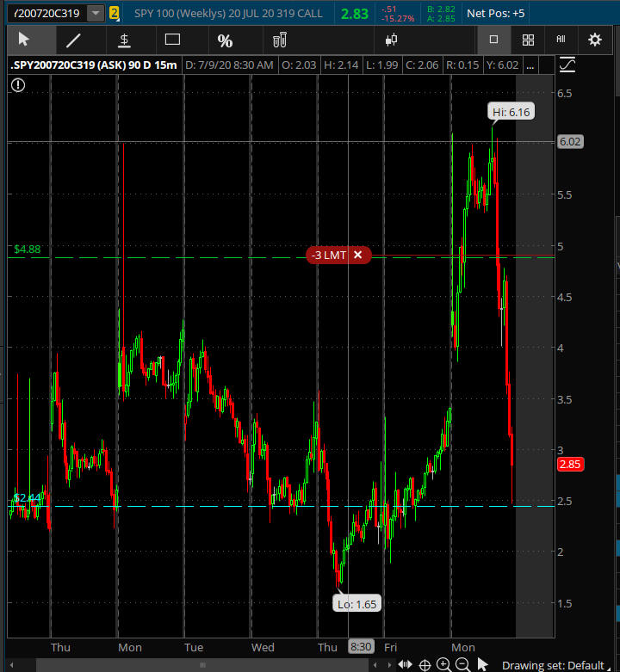Click the zoom in magnifier icon
Image resolution: width=620 pixels, height=672 pixels.
click(444, 664)
